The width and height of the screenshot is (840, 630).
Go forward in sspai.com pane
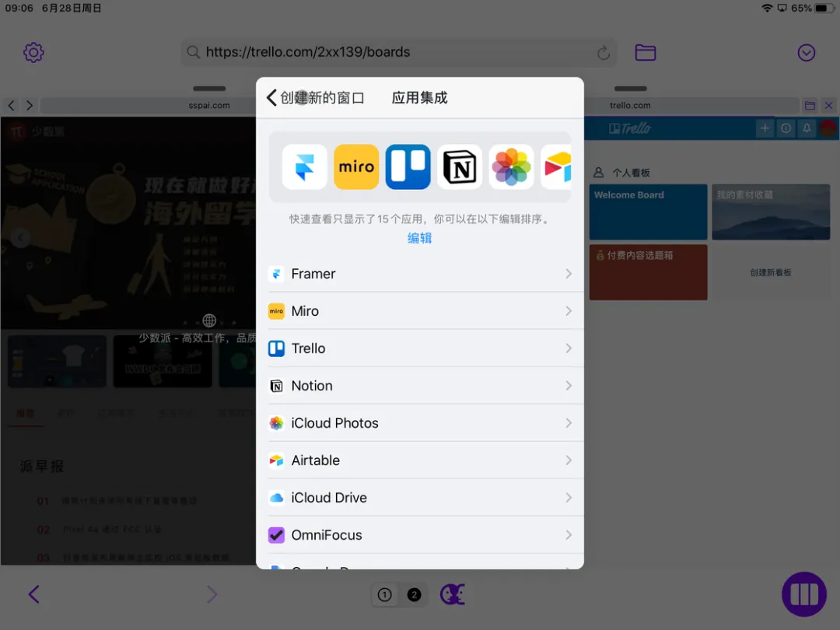coord(30,106)
